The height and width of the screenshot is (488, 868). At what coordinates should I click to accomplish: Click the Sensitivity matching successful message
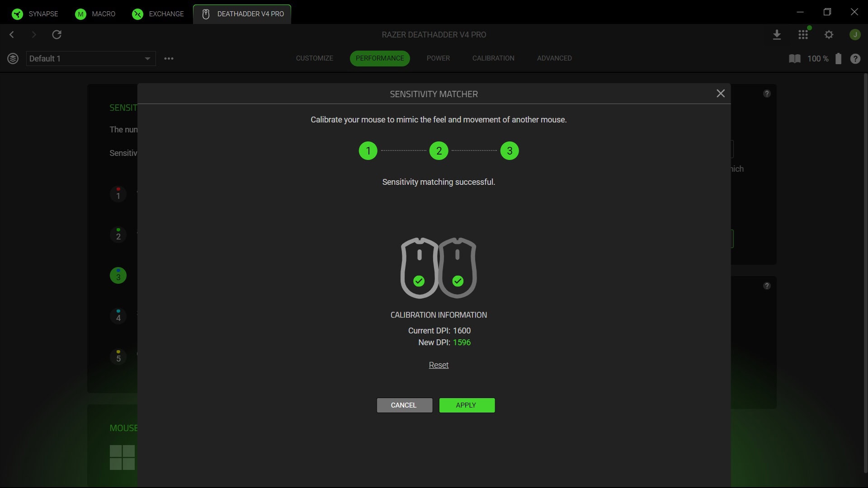coord(439,182)
